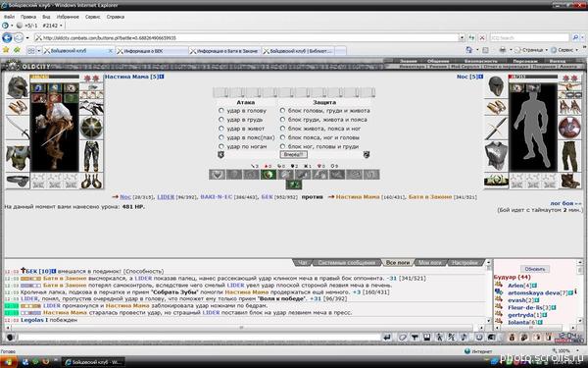This screenshot has width=588, height=368.
Task: Click the smiley icon on chat toolbar
Action: point(10,338)
